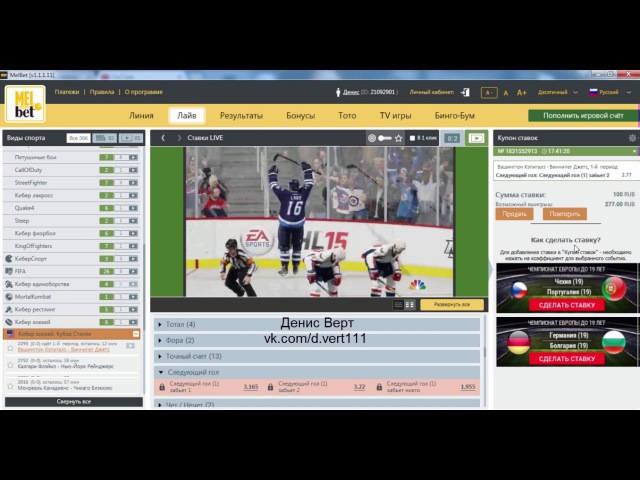Expand the Точный счет (13) market

pos(317,356)
